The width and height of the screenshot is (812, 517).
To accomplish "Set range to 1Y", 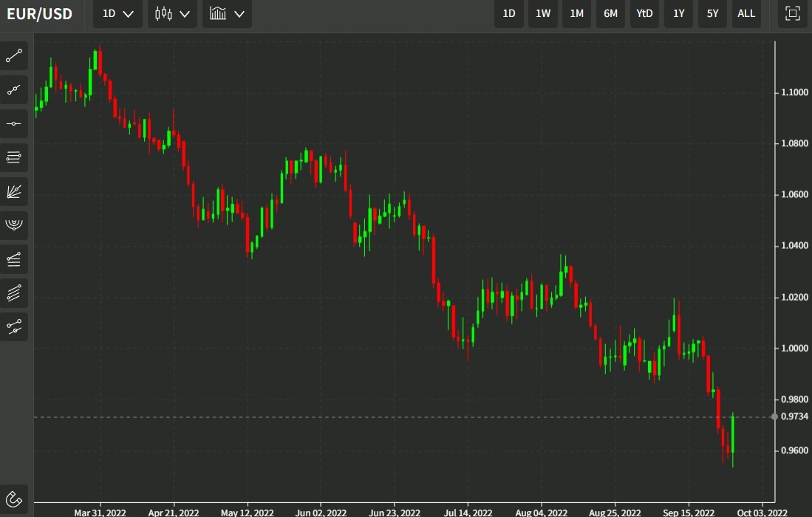I will 678,13.
